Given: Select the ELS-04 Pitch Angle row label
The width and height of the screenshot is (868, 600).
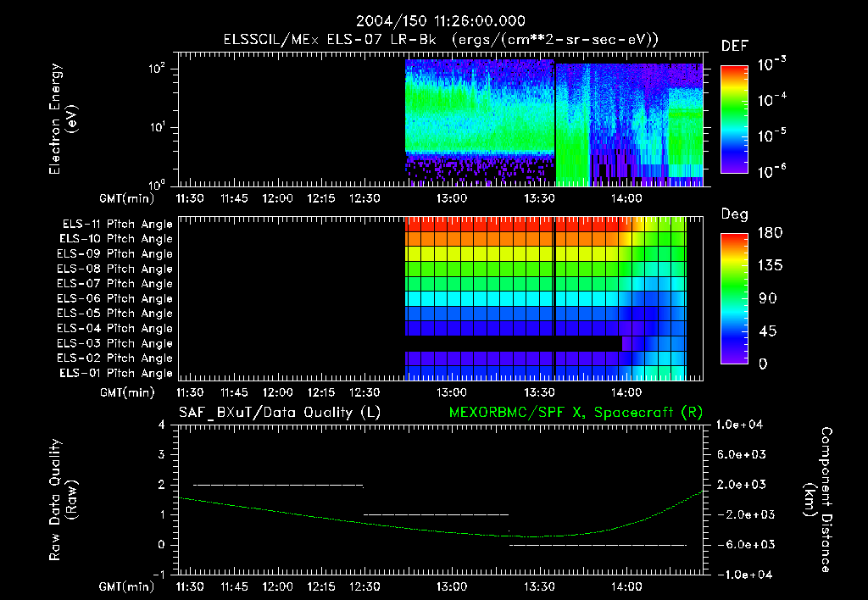Looking at the screenshot, I should click(x=115, y=328).
